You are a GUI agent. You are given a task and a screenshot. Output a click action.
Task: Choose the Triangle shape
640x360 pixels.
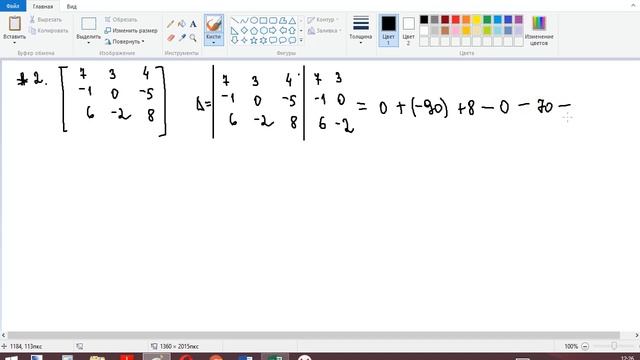(292, 20)
